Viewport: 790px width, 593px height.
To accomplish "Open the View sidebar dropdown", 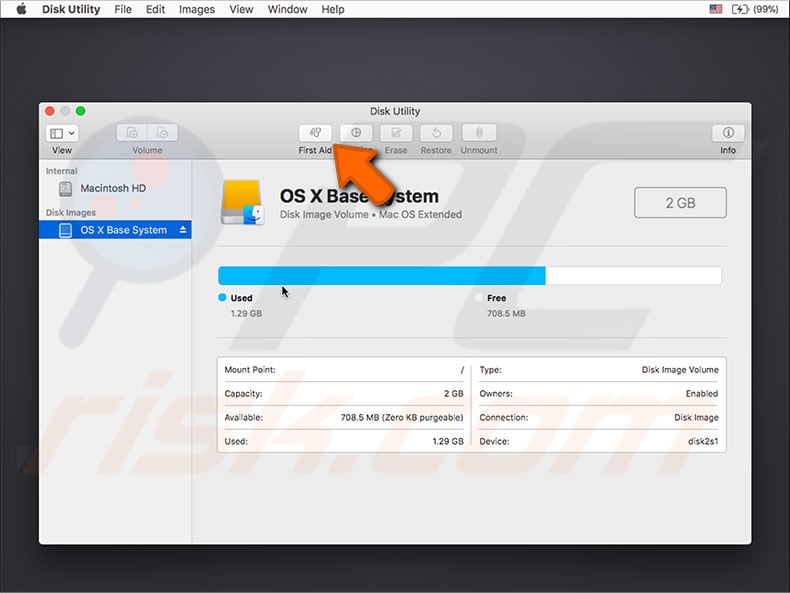I will click(62, 133).
